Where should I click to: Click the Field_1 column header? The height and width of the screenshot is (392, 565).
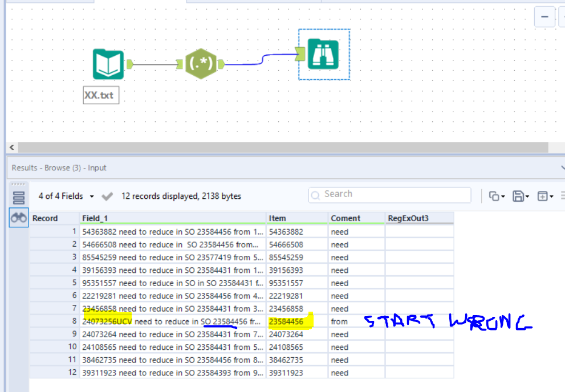pos(173,218)
